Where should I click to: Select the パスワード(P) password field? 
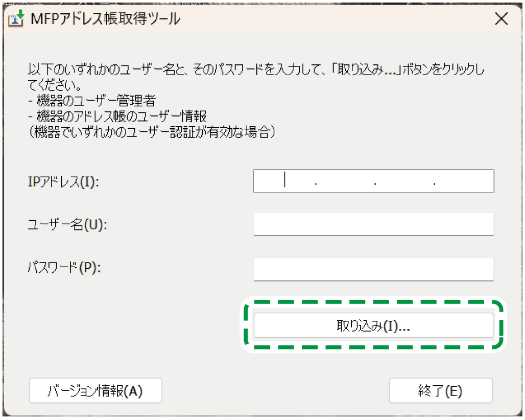tap(373, 269)
